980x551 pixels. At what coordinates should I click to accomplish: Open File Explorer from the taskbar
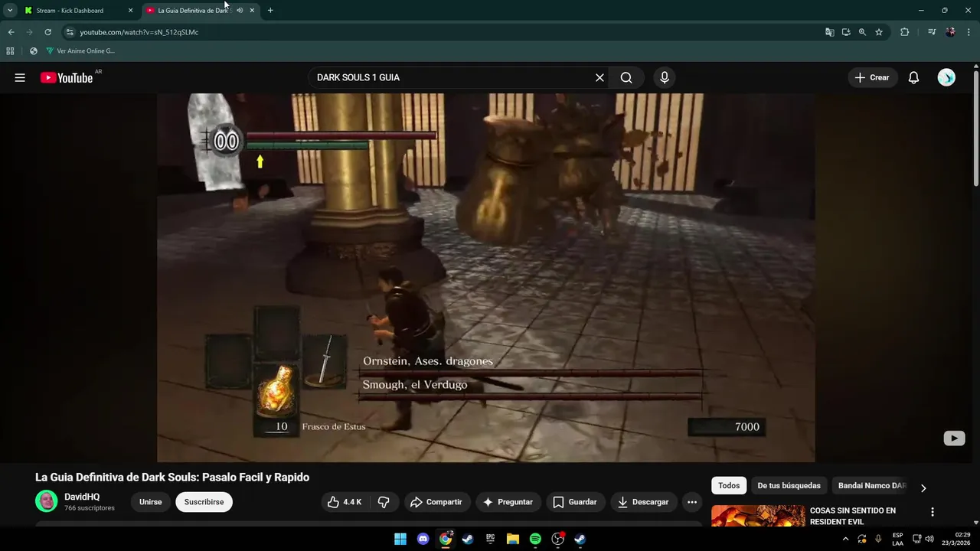tap(513, 539)
